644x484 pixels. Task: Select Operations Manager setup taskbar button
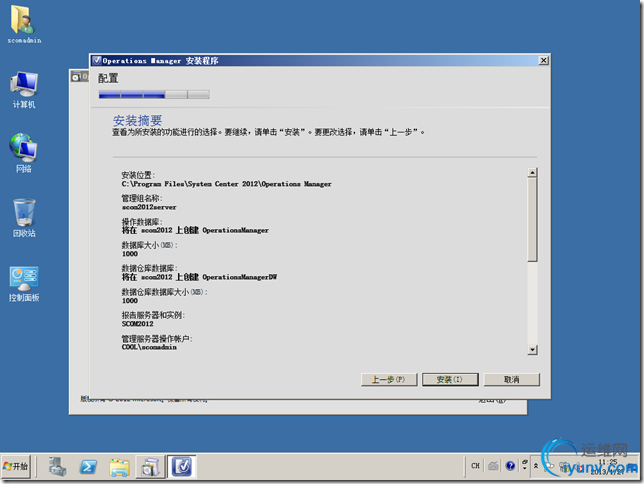click(x=182, y=467)
